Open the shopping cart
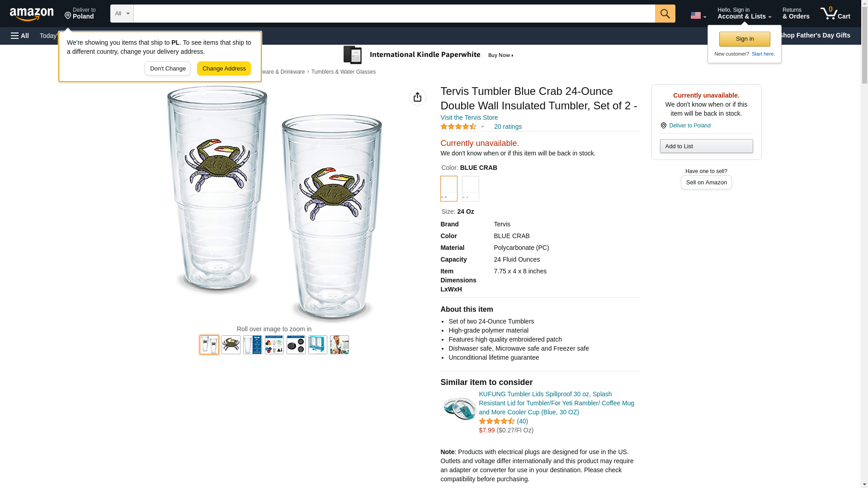This screenshot has height=488, width=868. tap(835, 14)
